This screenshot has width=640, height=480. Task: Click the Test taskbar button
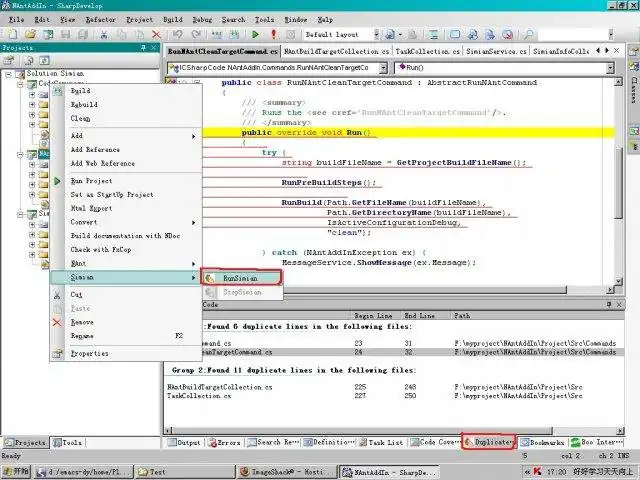click(184, 472)
